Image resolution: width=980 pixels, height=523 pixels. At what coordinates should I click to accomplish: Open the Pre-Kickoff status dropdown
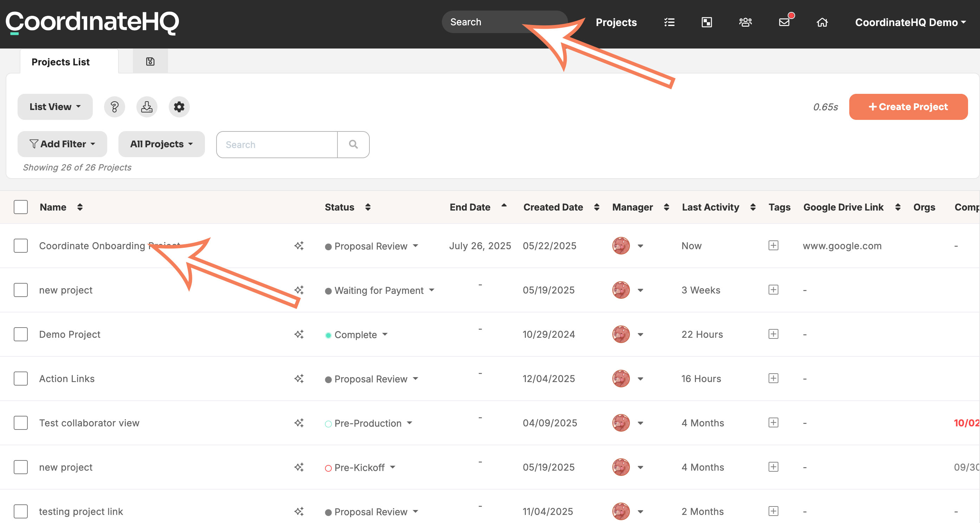pyautogui.click(x=360, y=467)
